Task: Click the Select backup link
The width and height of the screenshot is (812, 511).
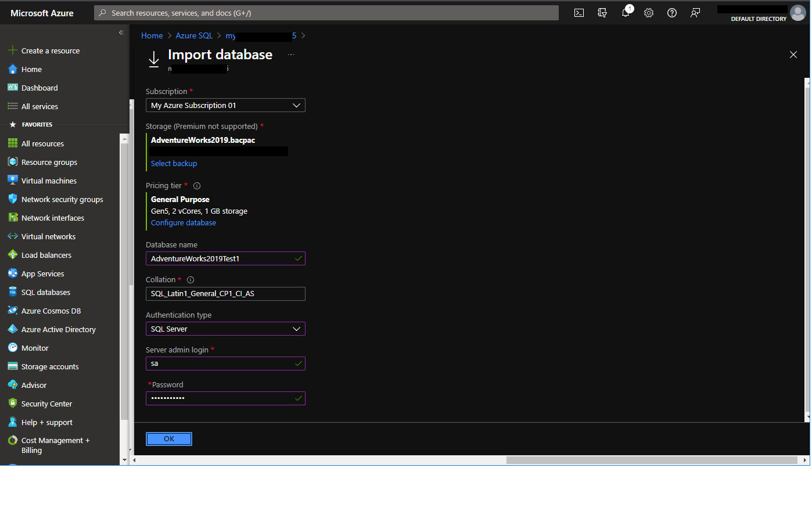Action: [174, 163]
